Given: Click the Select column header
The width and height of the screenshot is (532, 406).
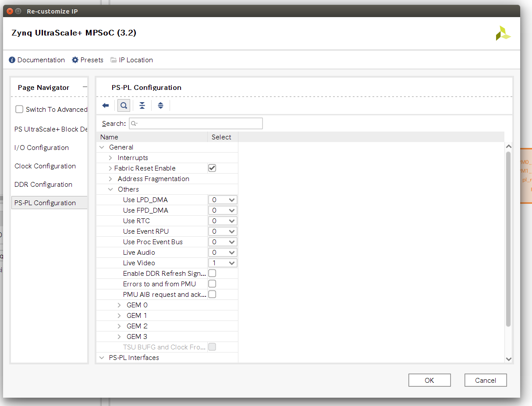Looking at the screenshot, I should [x=223, y=137].
